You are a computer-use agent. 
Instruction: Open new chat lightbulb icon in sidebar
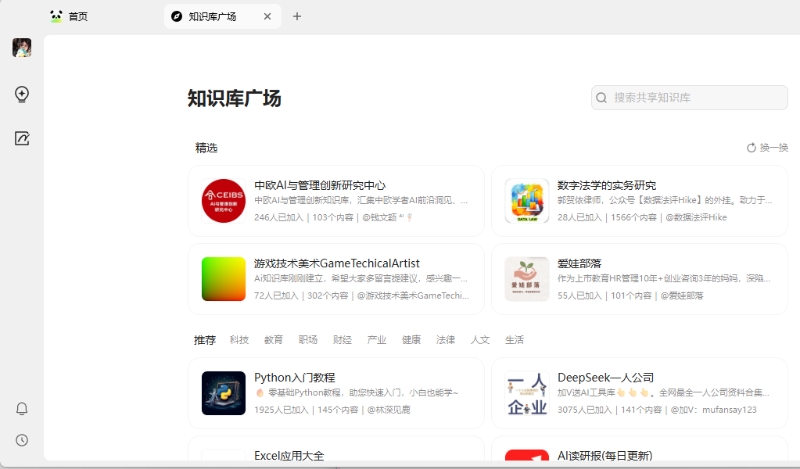tap(22, 94)
